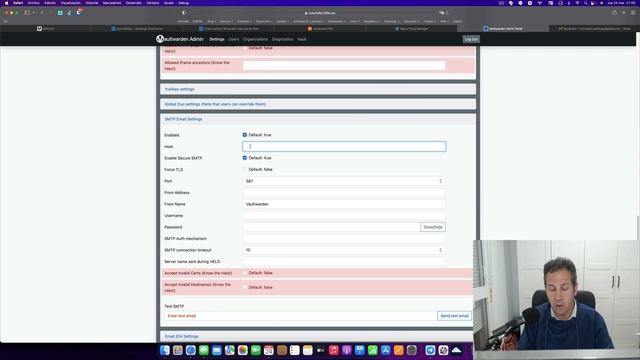Open Telegram from the dock
This screenshot has height=360, width=640.
(430, 350)
